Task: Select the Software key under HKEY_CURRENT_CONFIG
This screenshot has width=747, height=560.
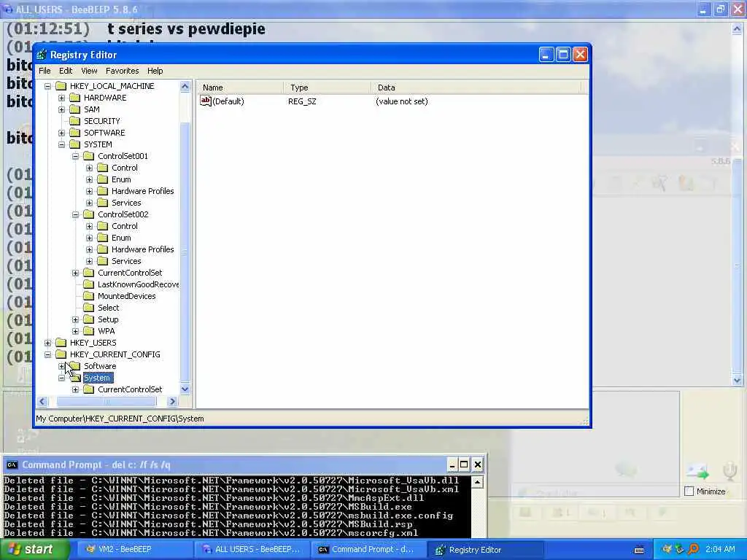Action: (99, 366)
